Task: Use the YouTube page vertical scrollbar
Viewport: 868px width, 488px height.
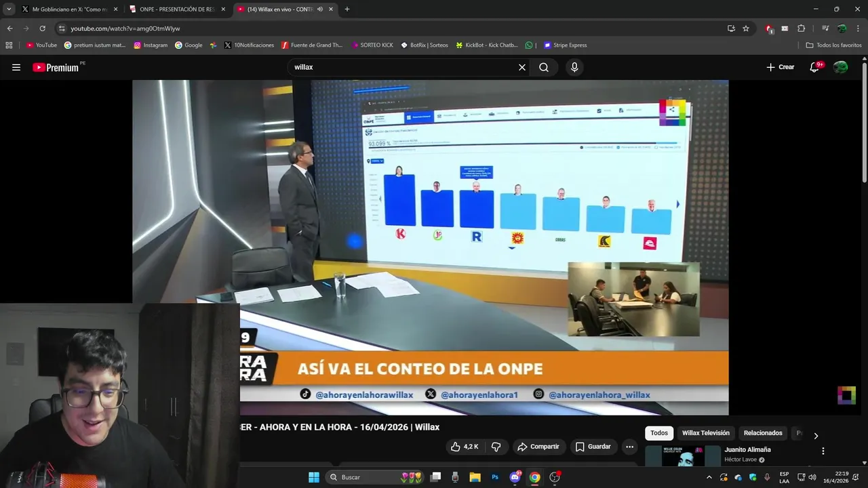Action: click(x=864, y=122)
